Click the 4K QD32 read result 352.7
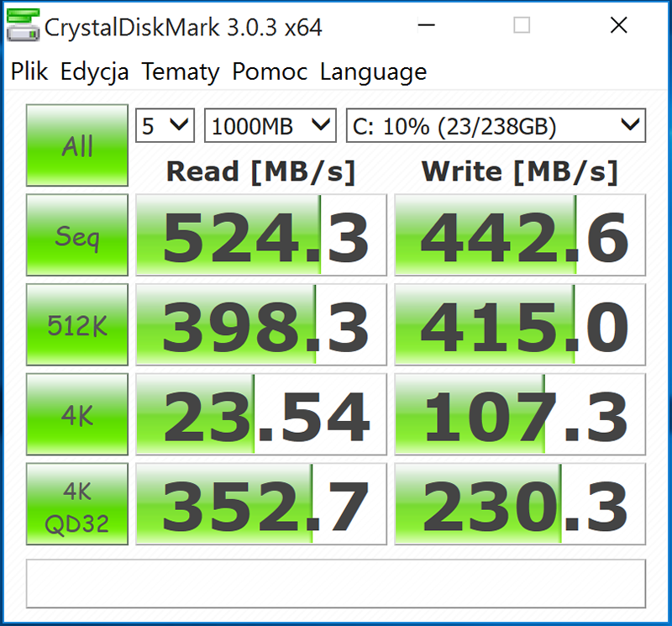672x626 pixels. (261, 504)
